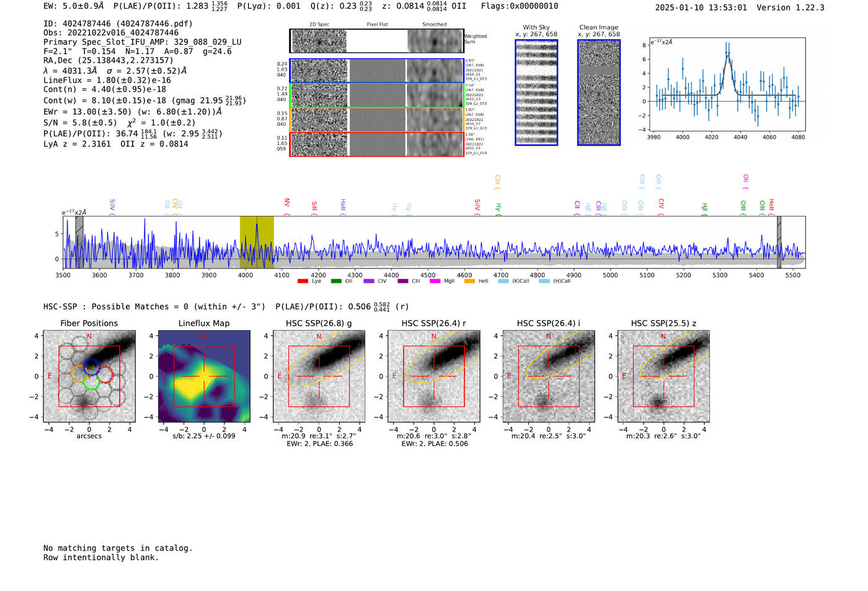Click the gray hatched band near 3550Å
Image resolution: width=868 pixels, height=591 pixels.
79,242
